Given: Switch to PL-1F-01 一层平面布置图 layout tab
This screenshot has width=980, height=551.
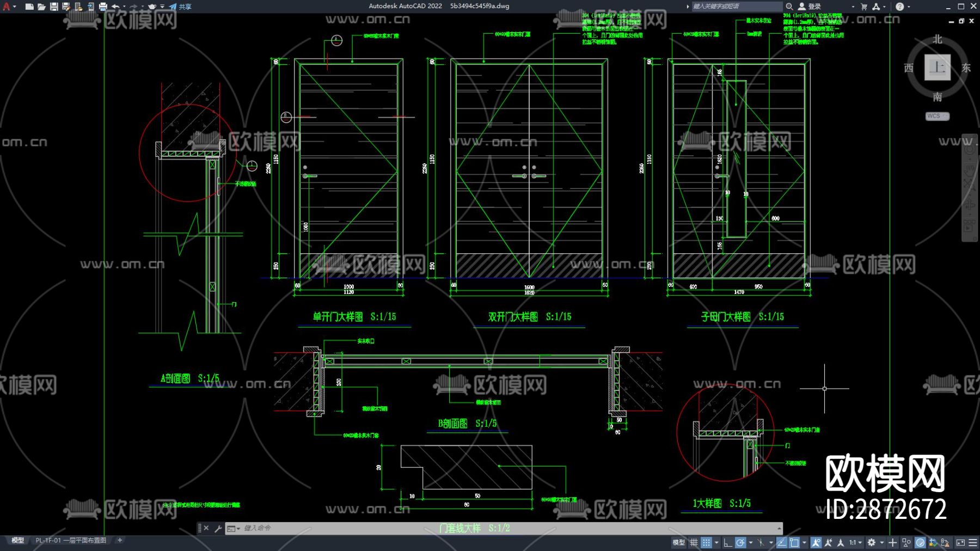Looking at the screenshot, I should (71, 541).
